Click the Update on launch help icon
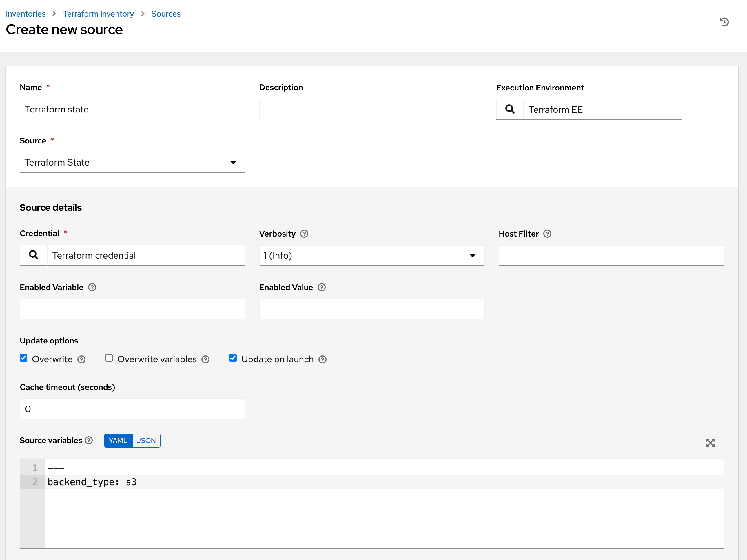The height and width of the screenshot is (560, 747). point(323,359)
